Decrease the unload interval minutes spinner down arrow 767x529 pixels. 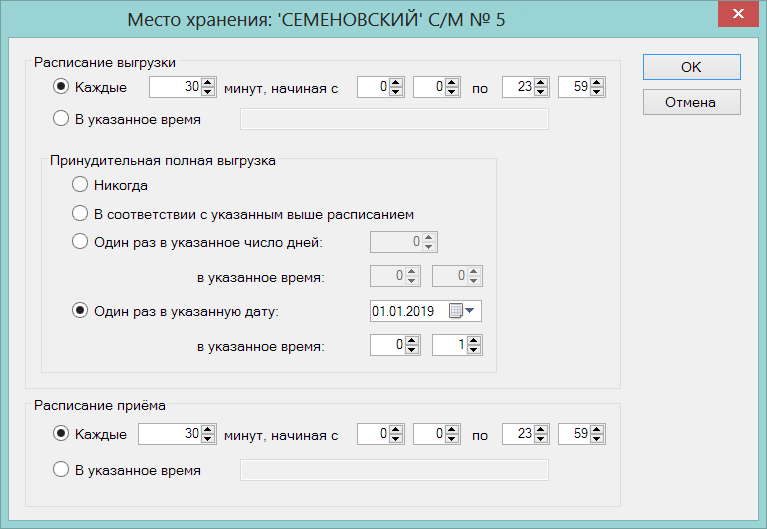pos(208,92)
